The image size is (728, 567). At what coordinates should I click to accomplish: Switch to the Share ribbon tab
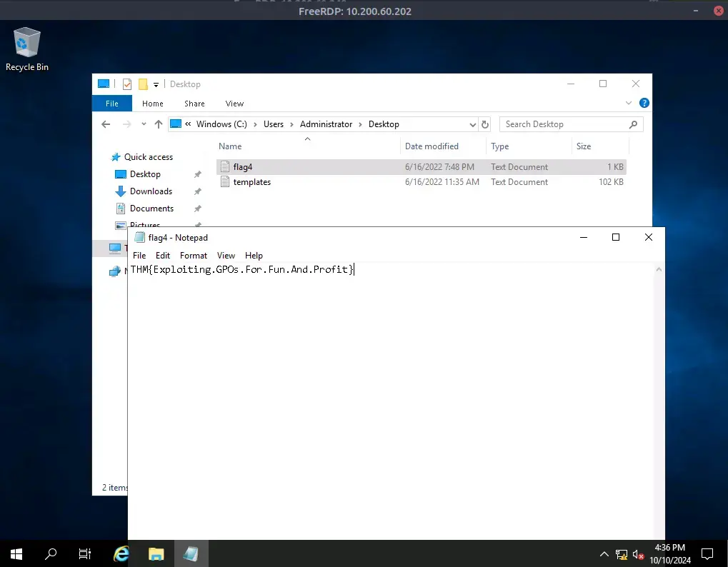coord(194,104)
